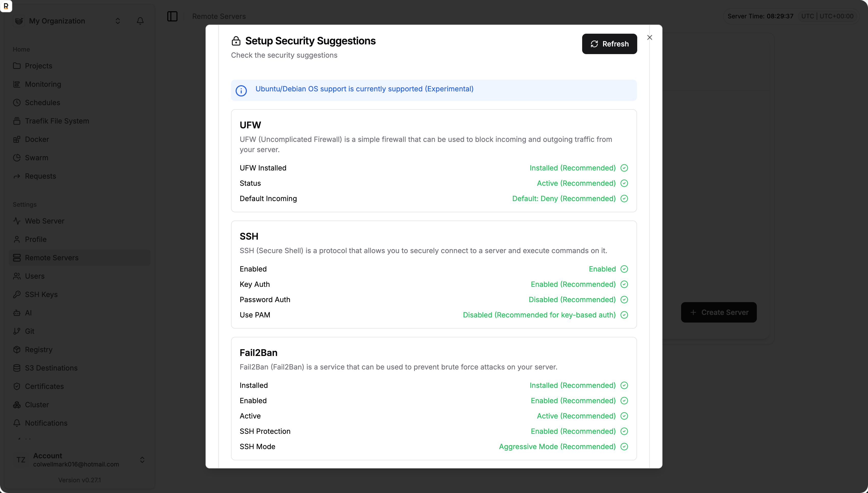Click the SSH Keys key icon
The image size is (868, 493).
pos(17,294)
